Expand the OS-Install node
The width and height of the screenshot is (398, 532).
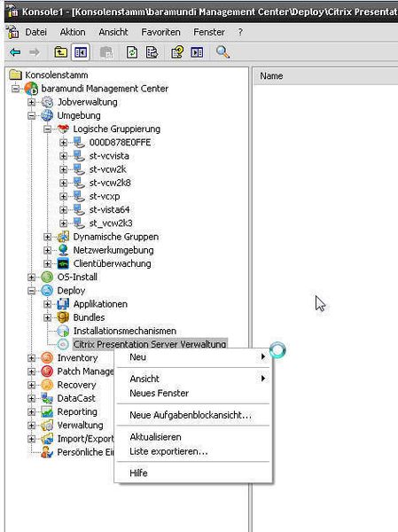[x=32, y=278]
